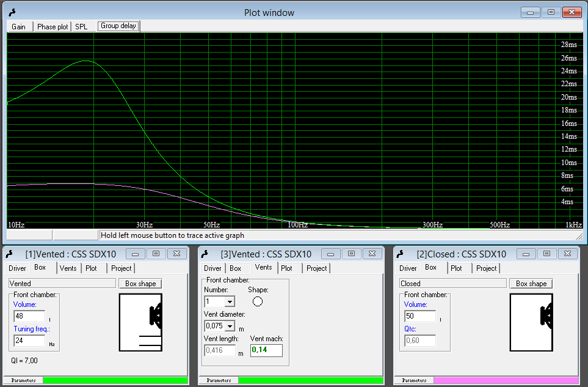This screenshot has width=588, height=387.
Task: Click the Vent mach value 0,14
Action: (x=266, y=350)
